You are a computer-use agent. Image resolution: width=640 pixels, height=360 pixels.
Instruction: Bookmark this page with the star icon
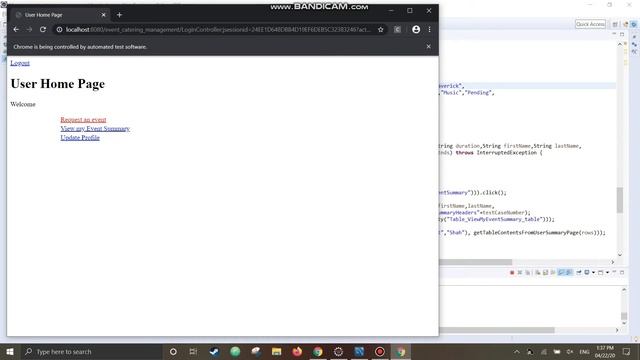380,29
